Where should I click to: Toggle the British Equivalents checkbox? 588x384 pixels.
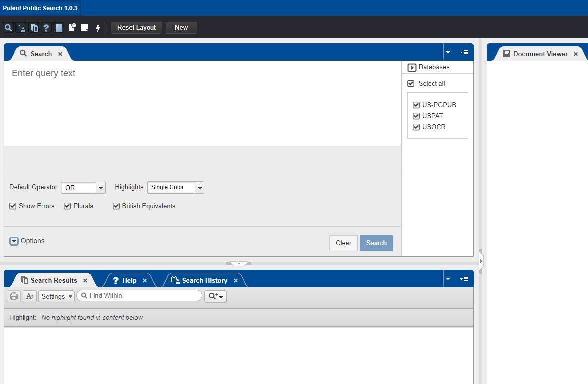(x=116, y=206)
